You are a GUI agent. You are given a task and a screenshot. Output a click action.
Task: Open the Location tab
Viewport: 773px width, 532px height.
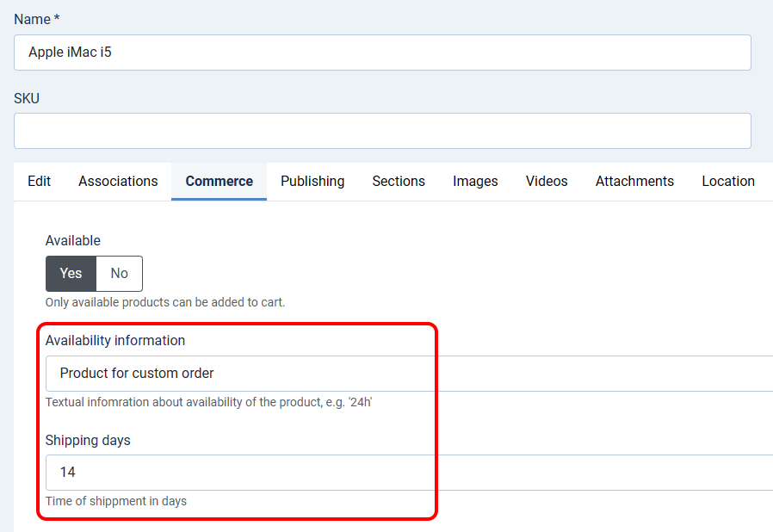click(728, 182)
